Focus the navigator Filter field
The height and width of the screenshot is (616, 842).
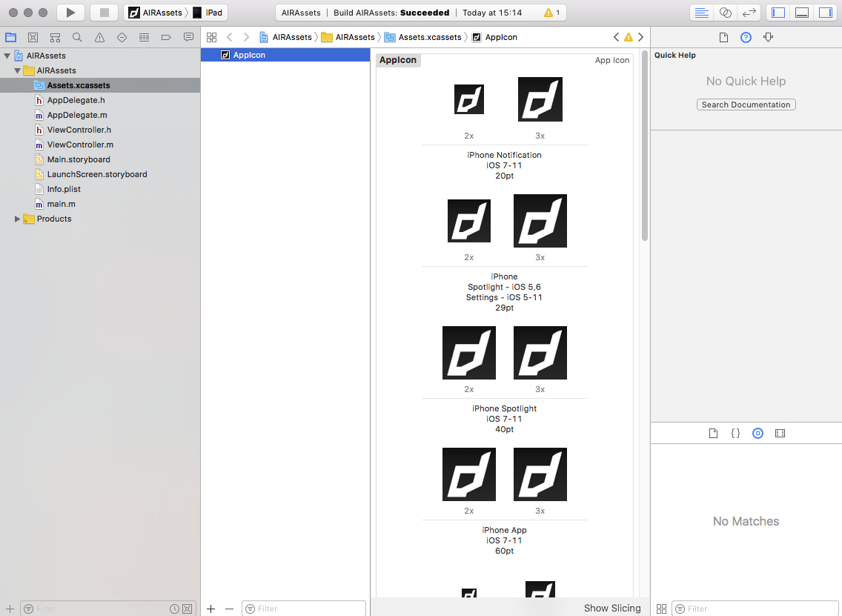108,609
